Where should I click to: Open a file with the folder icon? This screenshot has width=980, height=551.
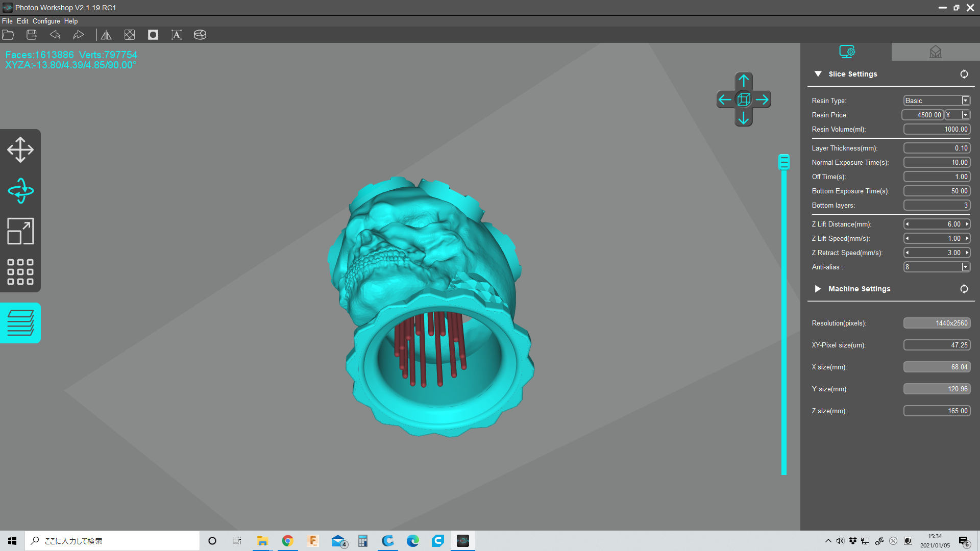click(8, 35)
